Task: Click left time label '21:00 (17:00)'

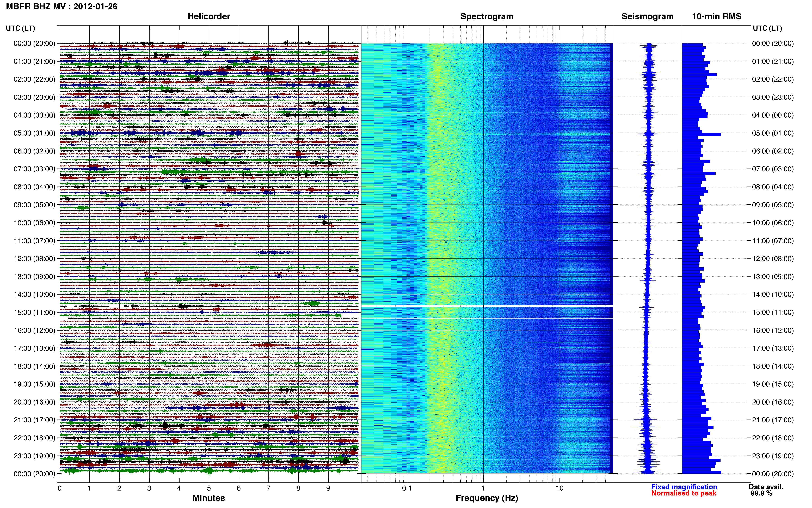Action: [x=34, y=420]
